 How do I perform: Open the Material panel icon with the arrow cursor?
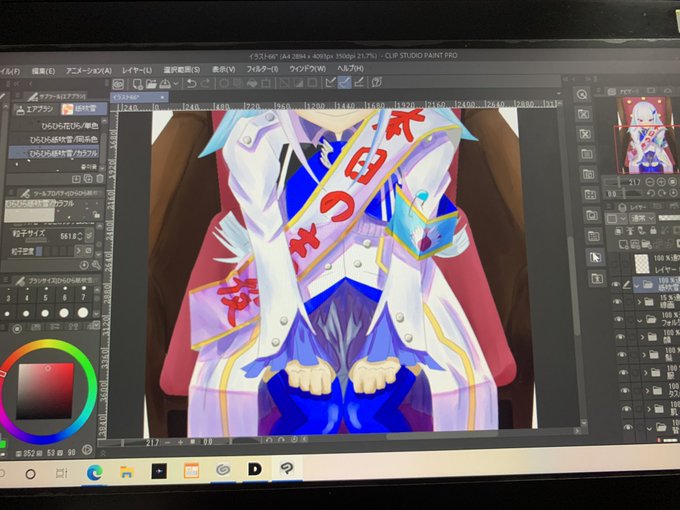(x=595, y=257)
